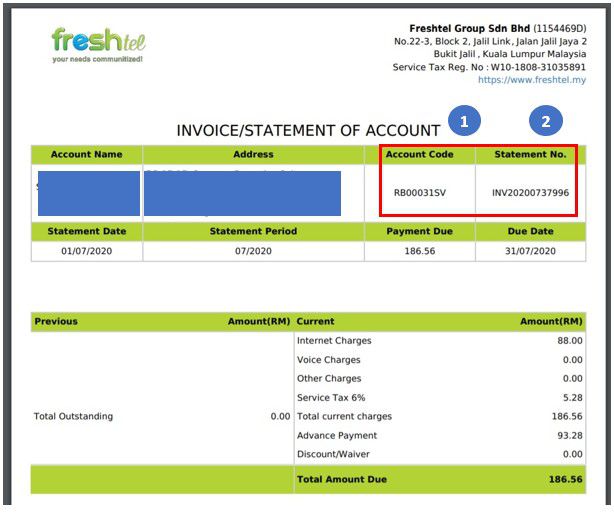Click the 'your needs communitized!' tagline
Screen dimensions: 614x518
click(98, 59)
